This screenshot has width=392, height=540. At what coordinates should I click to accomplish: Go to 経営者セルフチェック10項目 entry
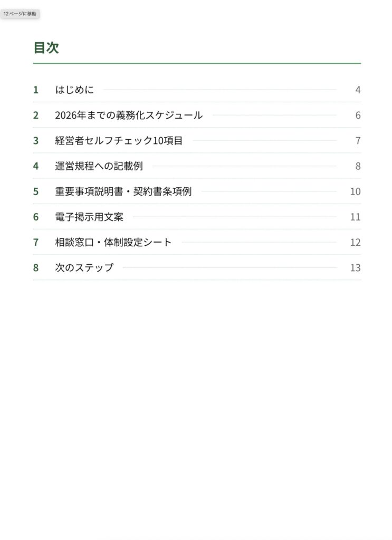(x=197, y=141)
